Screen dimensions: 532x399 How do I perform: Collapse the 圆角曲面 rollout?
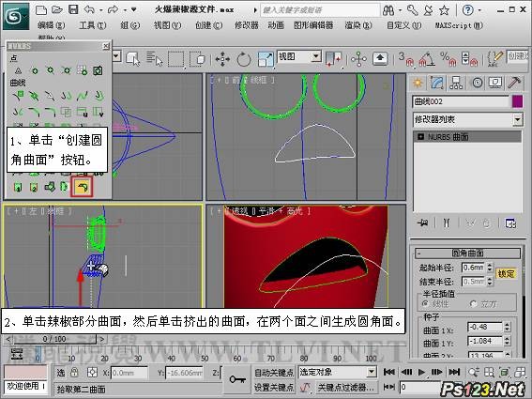(x=467, y=253)
